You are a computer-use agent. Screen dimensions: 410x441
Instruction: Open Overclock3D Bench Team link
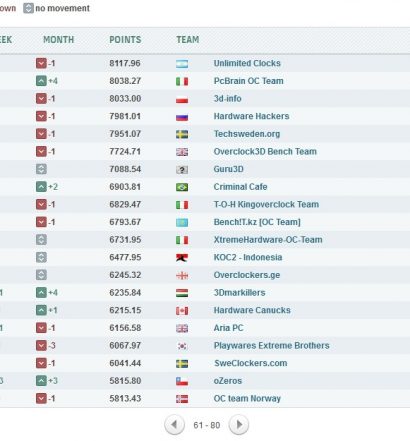coord(265,152)
